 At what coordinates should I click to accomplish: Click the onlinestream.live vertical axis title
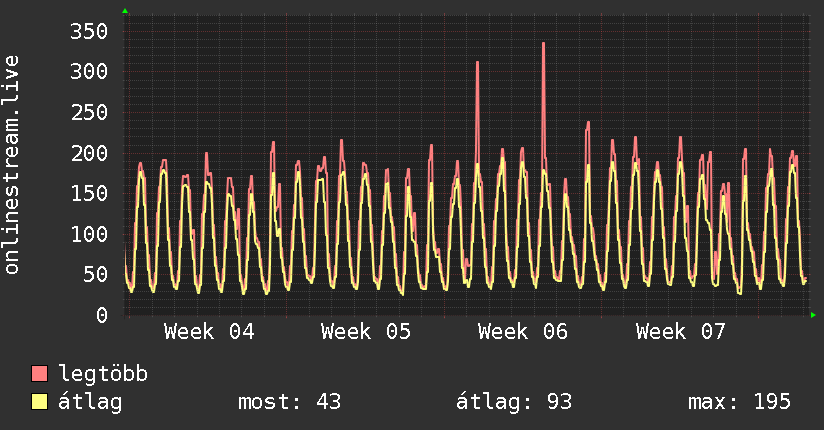click(12, 165)
